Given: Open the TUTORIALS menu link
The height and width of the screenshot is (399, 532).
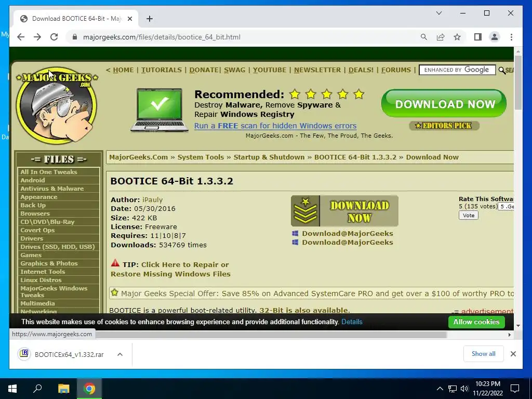Looking at the screenshot, I should (162, 70).
